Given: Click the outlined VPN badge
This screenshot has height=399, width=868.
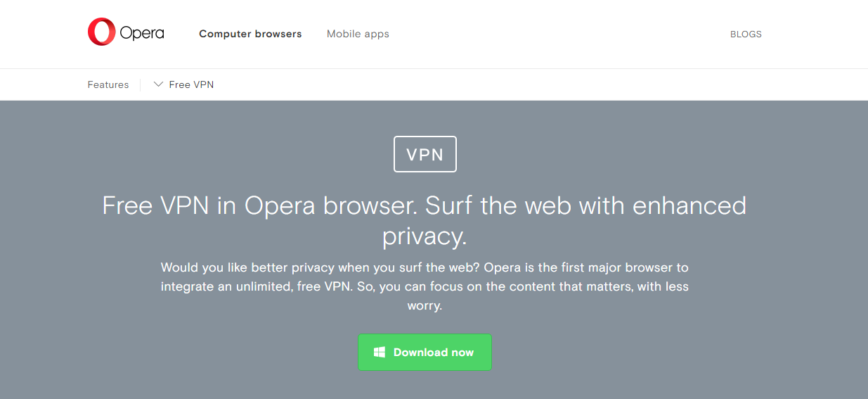Looking at the screenshot, I should click(425, 154).
